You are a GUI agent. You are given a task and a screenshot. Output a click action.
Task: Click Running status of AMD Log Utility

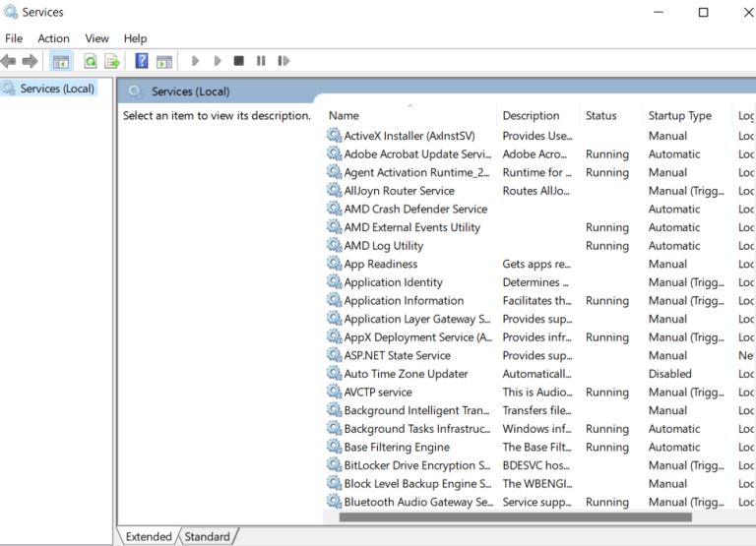(x=607, y=246)
